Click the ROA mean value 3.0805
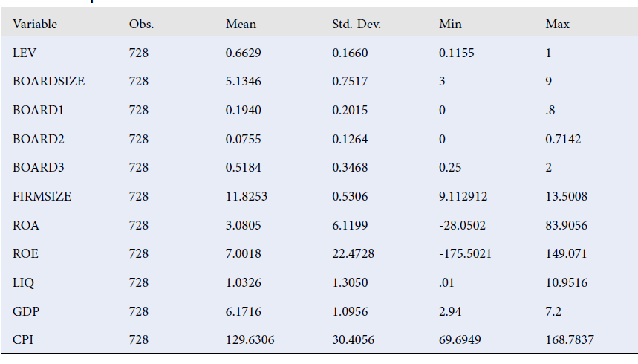Viewport: 638px width, 364px height. pyautogui.click(x=244, y=225)
